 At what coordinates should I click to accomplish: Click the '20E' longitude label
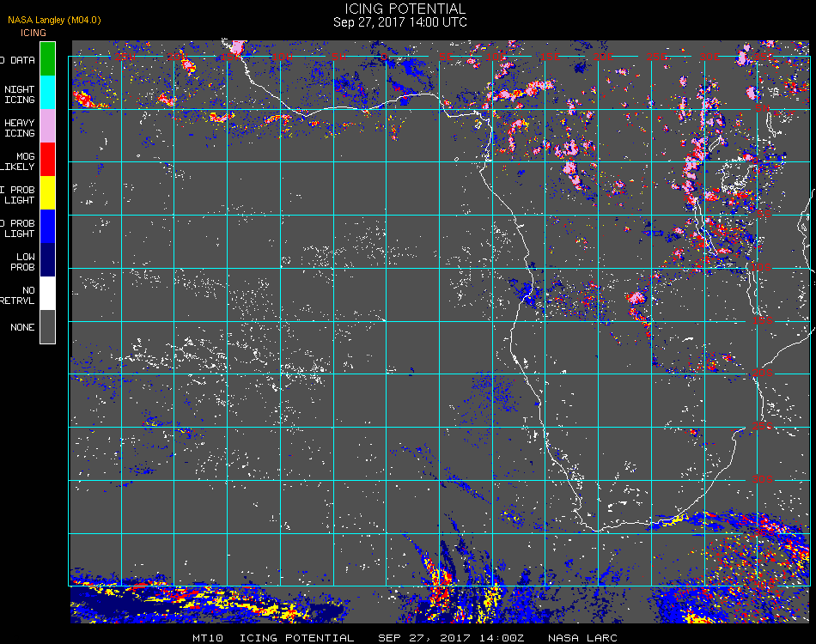[x=603, y=57]
